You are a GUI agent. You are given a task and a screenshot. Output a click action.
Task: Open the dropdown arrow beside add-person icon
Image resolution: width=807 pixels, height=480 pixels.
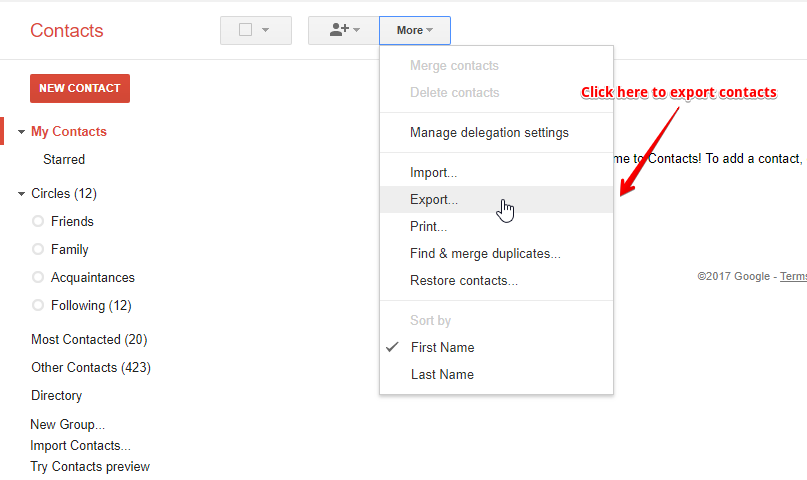tap(357, 30)
